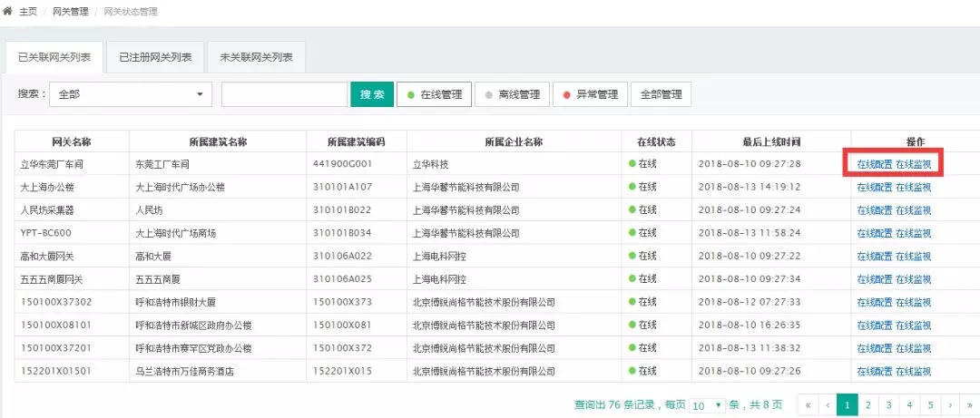Click 在线监视 for 人民坊采集器

[913, 210]
